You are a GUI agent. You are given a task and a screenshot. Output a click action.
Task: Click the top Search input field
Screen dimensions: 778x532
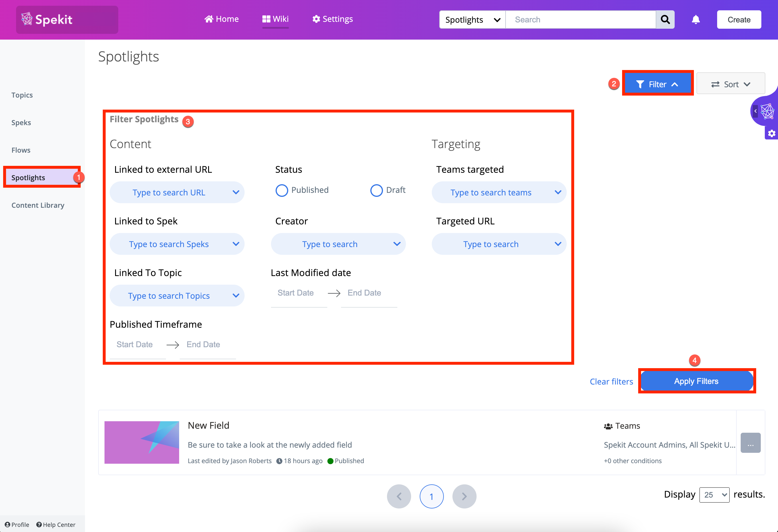(580, 20)
